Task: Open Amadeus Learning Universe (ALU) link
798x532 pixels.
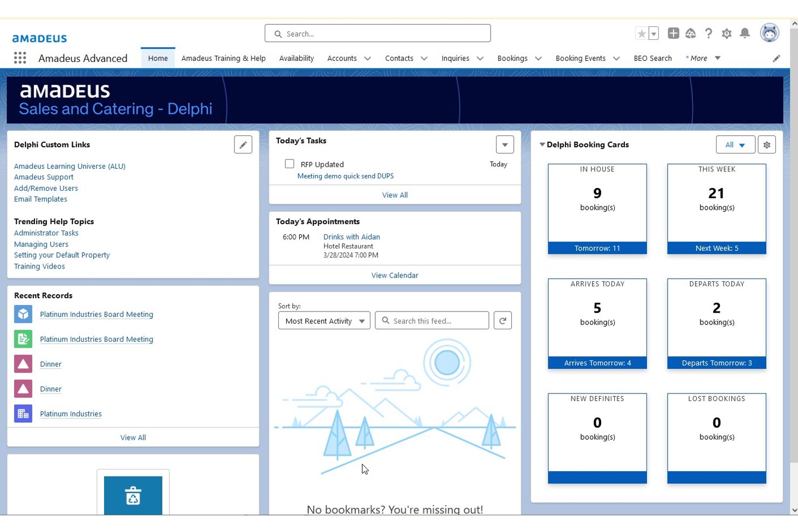Action: tap(70, 166)
